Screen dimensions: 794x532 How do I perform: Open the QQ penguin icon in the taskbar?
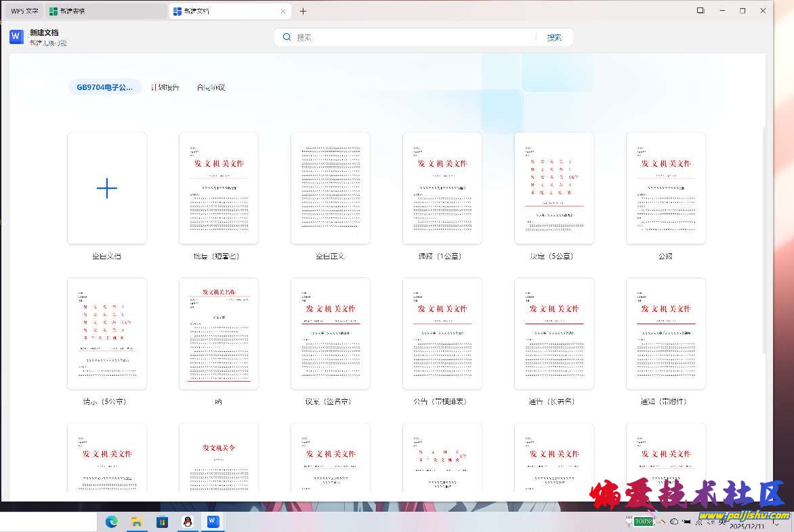(188, 521)
